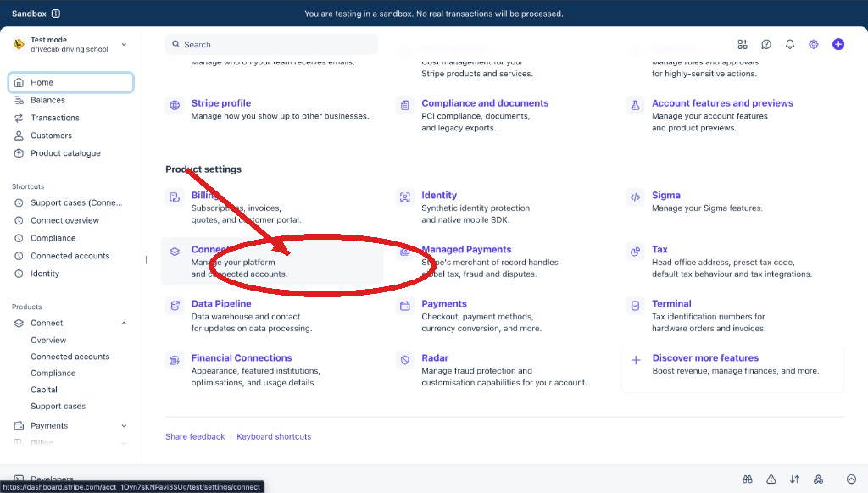Image resolution: width=868 pixels, height=493 pixels.
Task: Click the Radar shield icon
Action: (x=405, y=360)
